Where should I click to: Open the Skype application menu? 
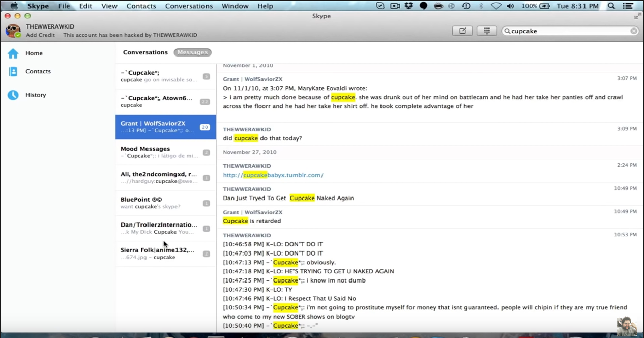[38, 6]
